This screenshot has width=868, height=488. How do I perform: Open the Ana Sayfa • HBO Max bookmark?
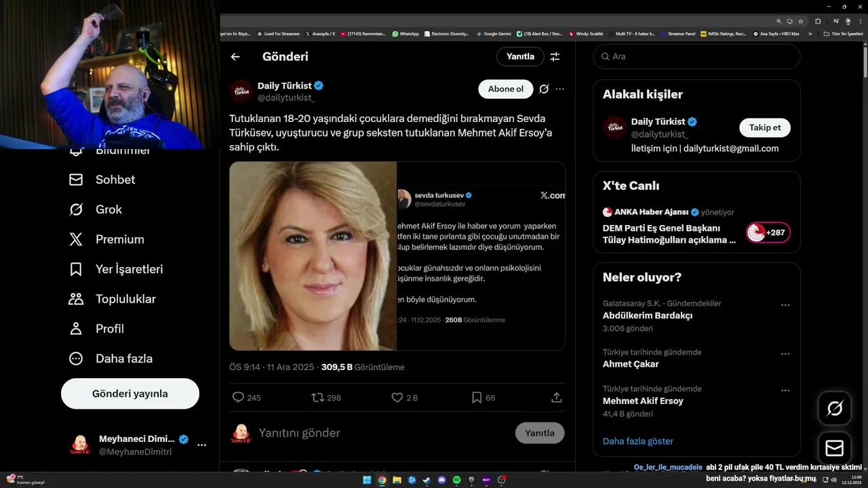click(x=776, y=34)
